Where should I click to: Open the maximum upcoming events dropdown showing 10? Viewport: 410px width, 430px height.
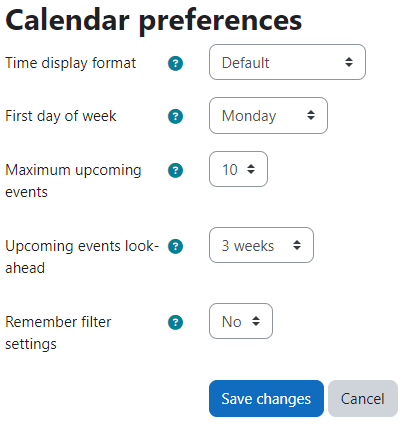point(238,169)
